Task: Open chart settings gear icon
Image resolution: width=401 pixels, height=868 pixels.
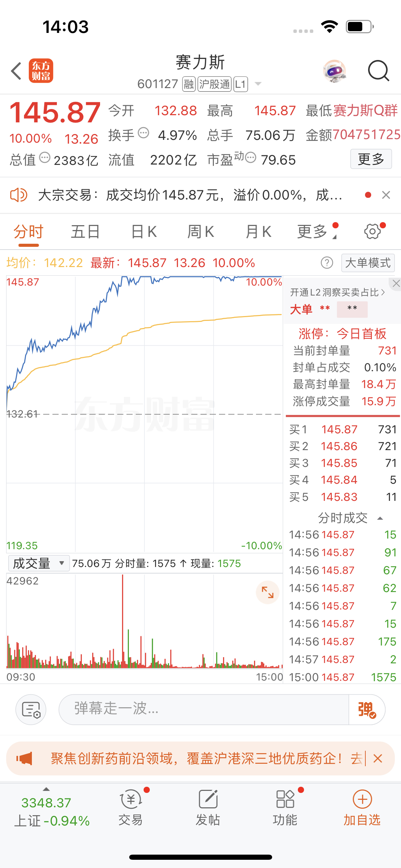Action: (x=373, y=231)
